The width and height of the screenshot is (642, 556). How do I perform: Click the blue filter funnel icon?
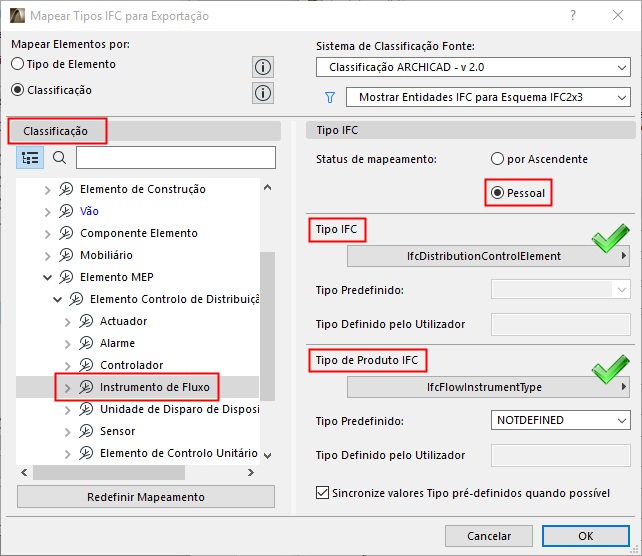click(x=328, y=98)
